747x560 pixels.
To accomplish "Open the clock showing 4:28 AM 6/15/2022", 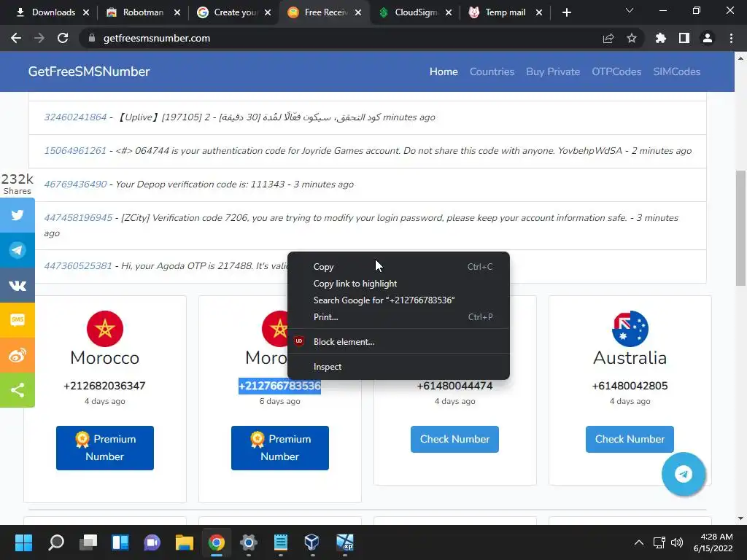I will tap(713, 542).
